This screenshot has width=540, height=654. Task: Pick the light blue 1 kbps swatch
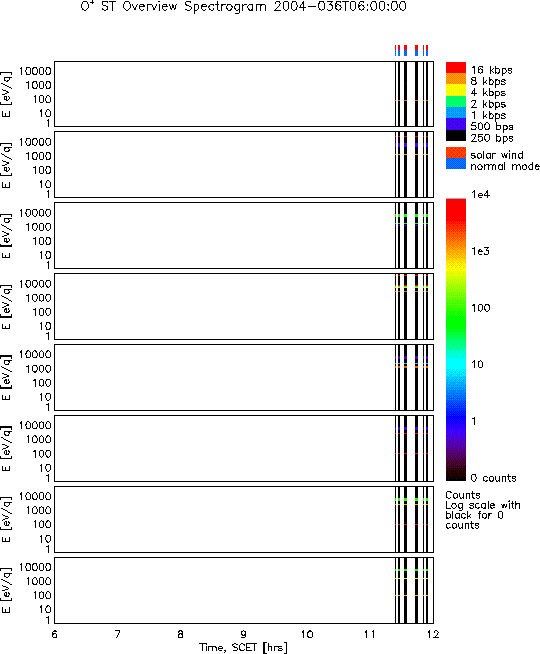(x=456, y=113)
